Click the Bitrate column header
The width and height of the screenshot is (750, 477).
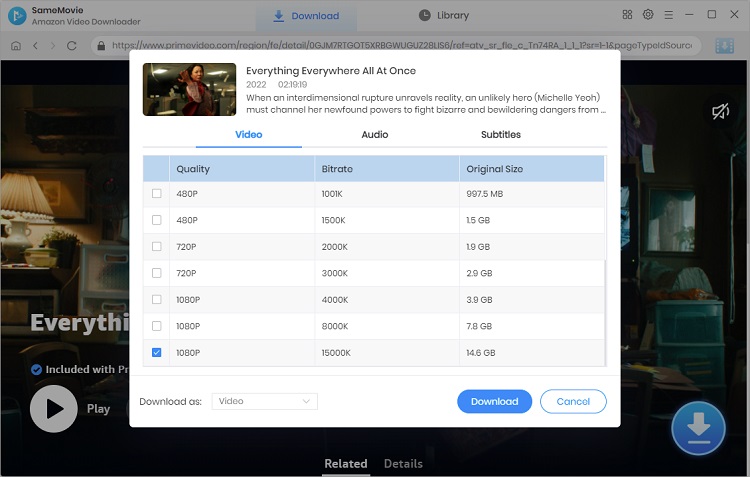387,169
